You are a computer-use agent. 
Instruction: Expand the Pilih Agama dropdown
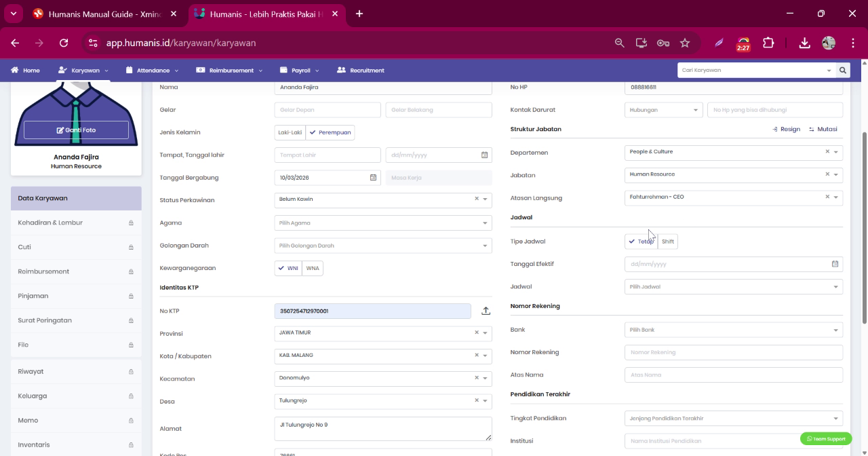click(x=383, y=223)
